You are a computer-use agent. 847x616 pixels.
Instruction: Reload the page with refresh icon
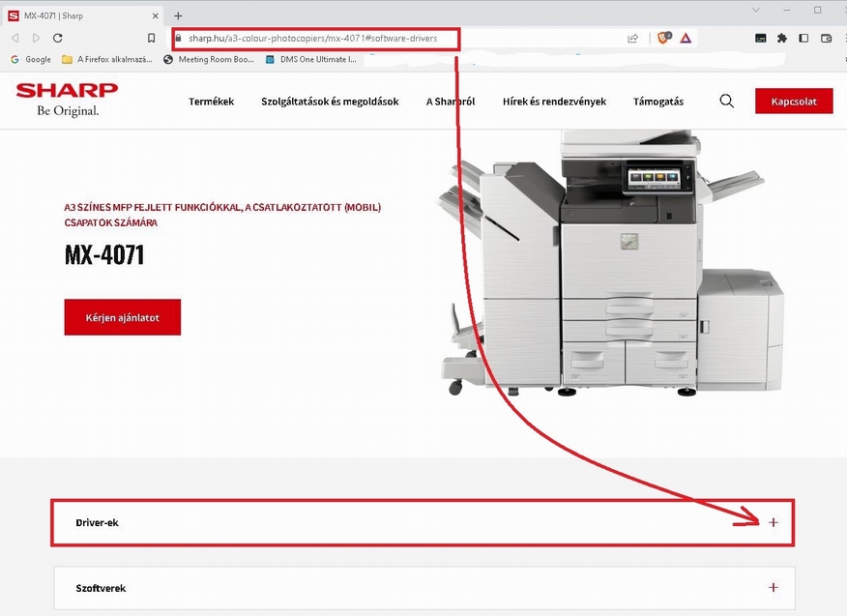(x=58, y=38)
